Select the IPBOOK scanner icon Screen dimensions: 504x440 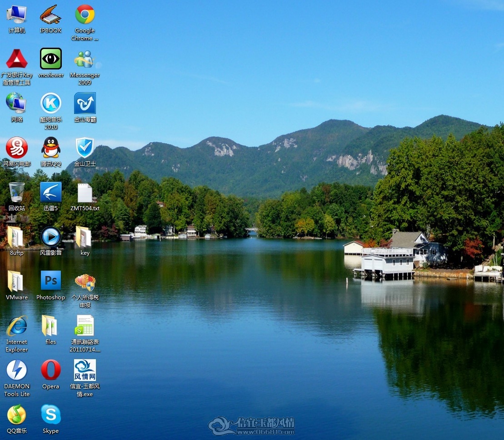[x=51, y=15]
